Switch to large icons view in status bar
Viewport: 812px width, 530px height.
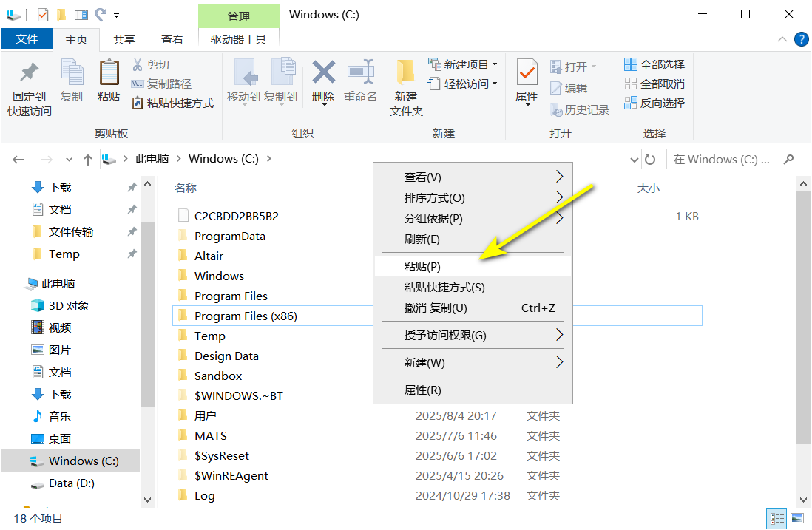pos(797,519)
